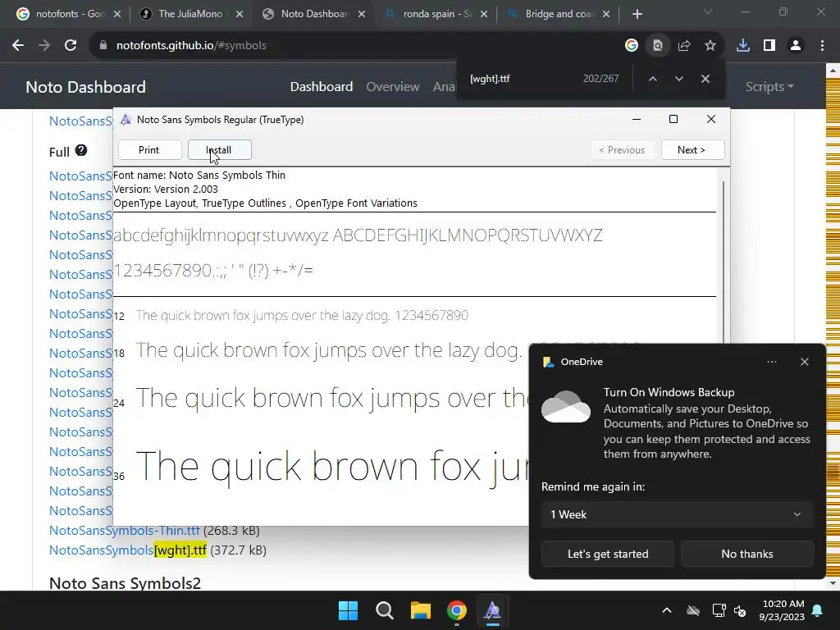
Task: Toggle Chrome side panel
Action: point(769,46)
